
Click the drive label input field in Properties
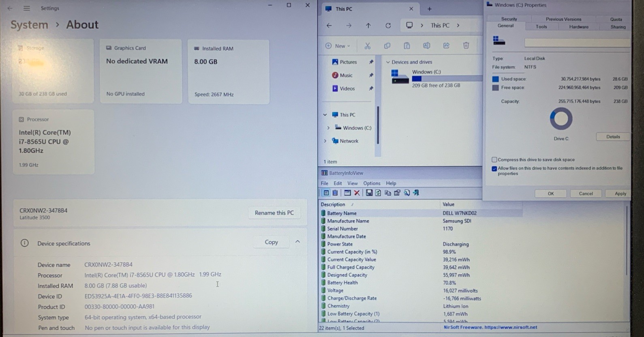577,43
